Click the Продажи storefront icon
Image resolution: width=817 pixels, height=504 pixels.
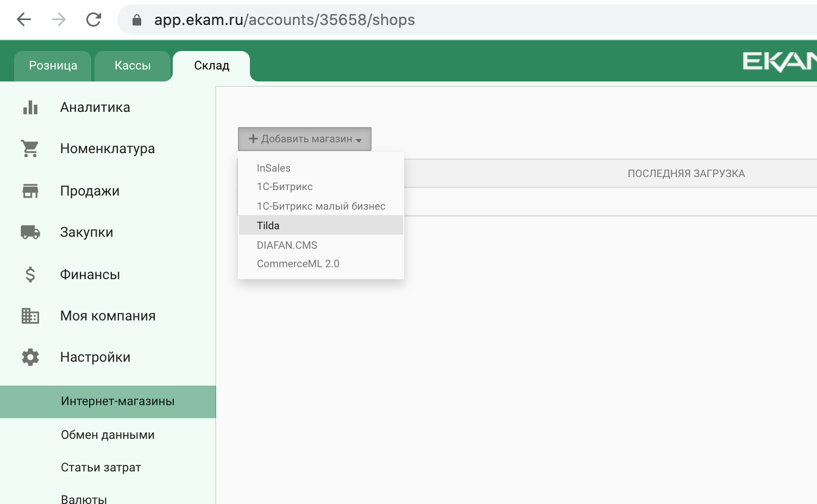point(30,191)
